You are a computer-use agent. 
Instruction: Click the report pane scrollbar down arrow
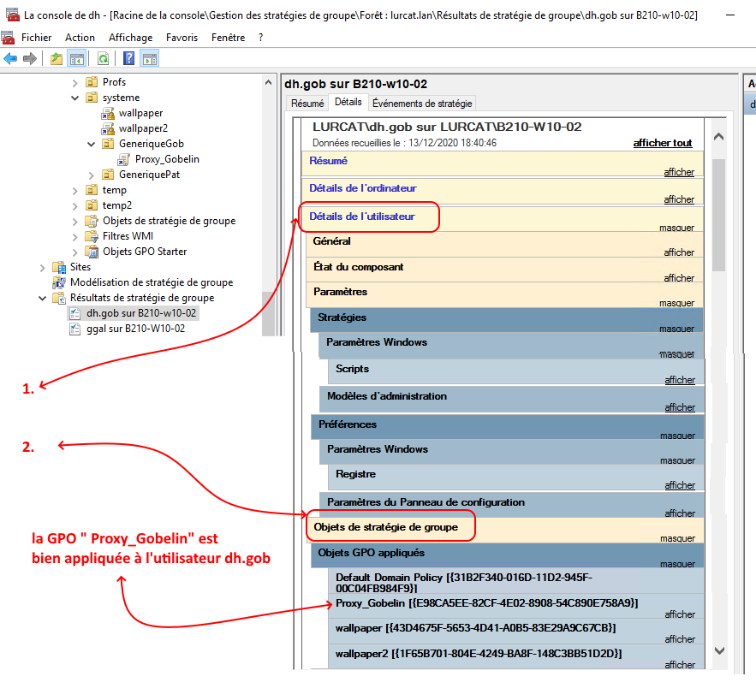click(x=718, y=650)
